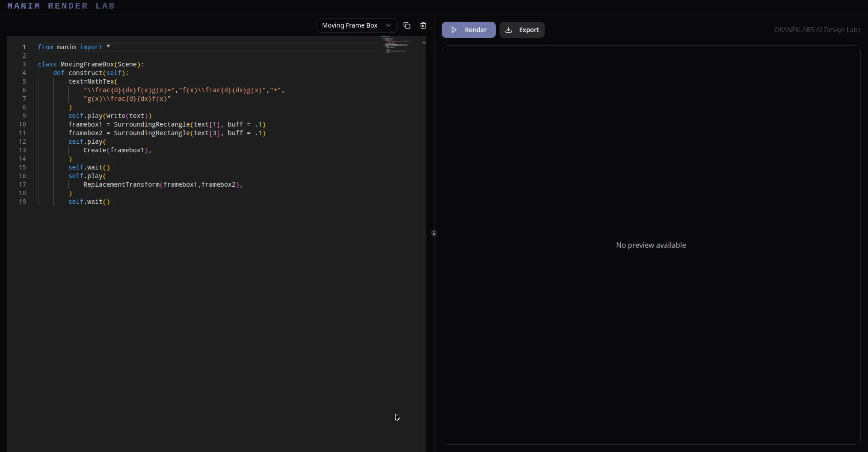Click the copy code icon
The image size is (868, 452).
[407, 25]
